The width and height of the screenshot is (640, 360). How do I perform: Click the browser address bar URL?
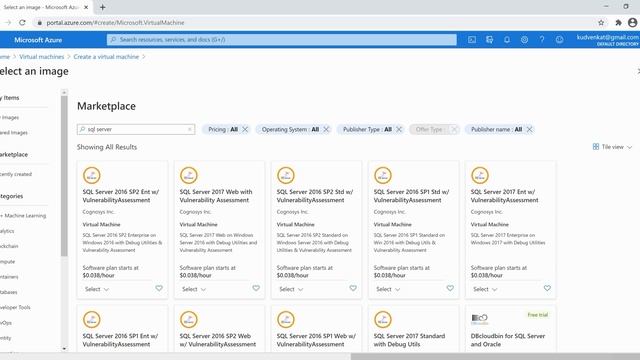115,23
